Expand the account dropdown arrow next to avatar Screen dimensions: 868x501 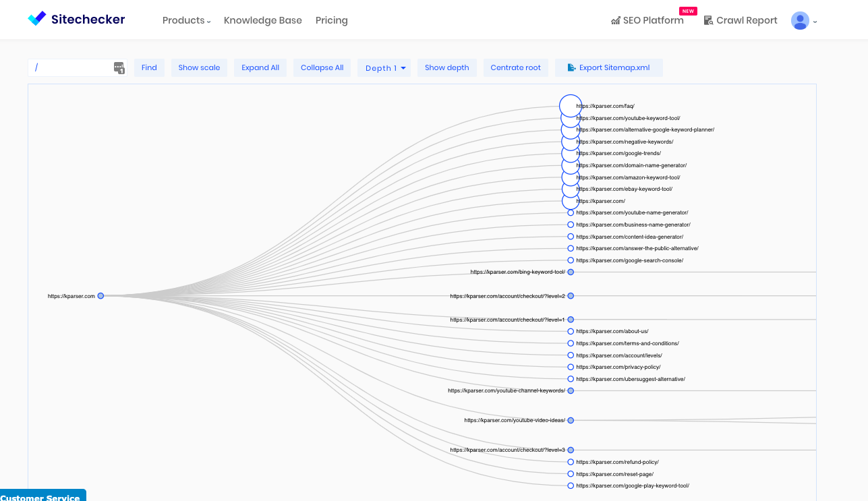(815, 22)
